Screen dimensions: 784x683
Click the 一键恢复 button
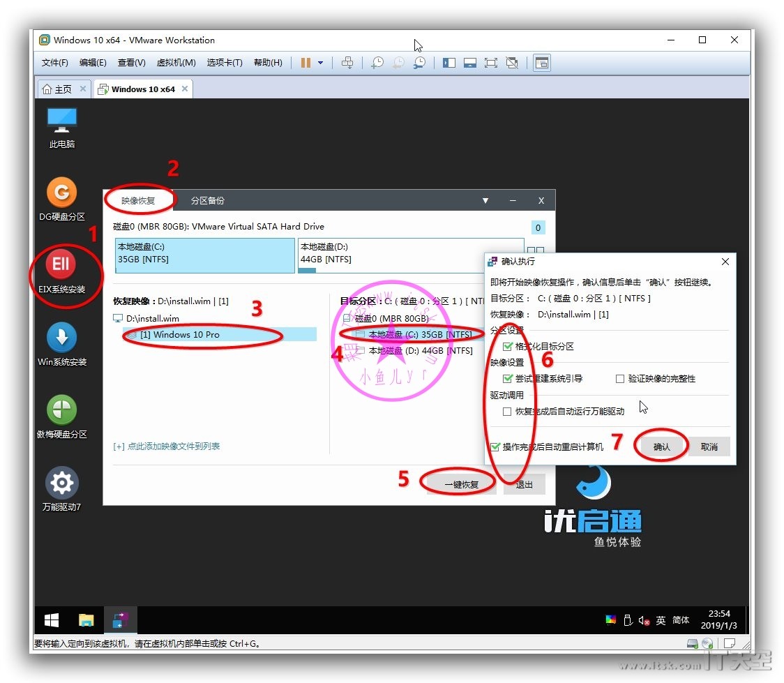click(x=462, y=484)
